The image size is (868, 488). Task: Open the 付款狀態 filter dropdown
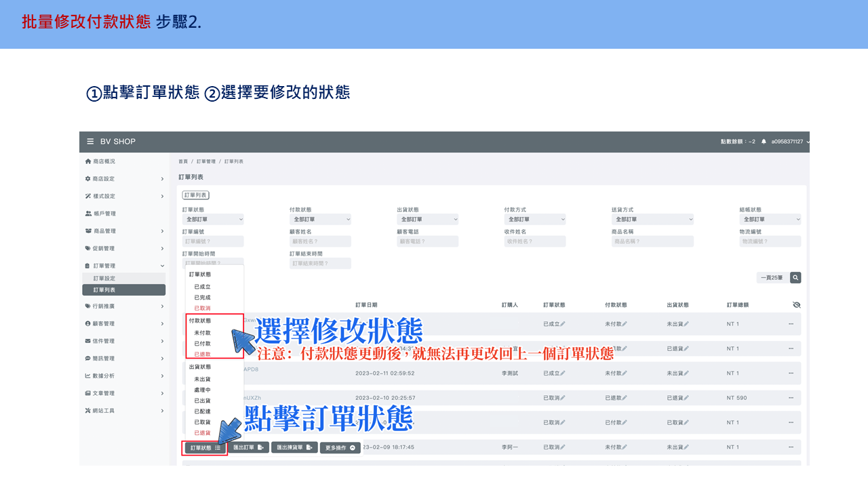coord(320,220)
